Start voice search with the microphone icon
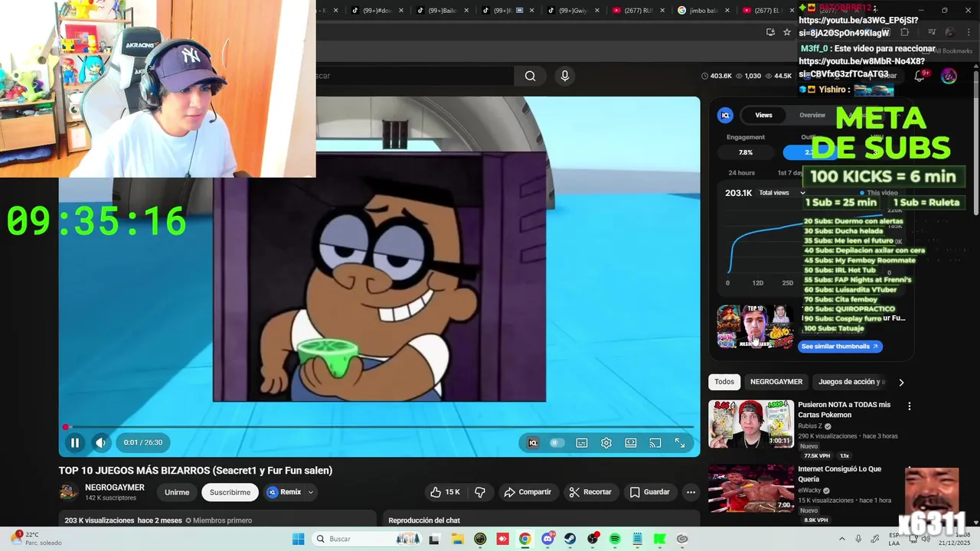The image size is (980, 551). pos(565,76)
